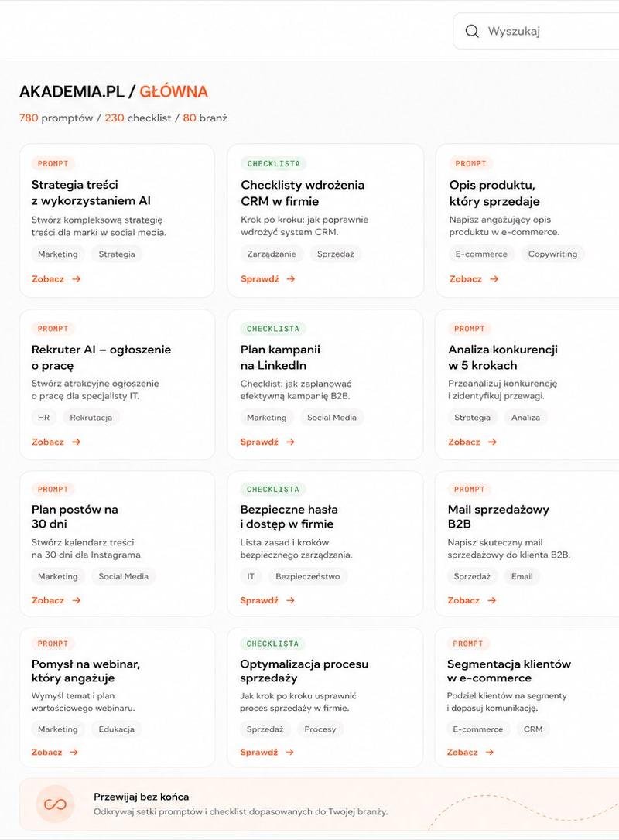Select the CRM tag in Segmentacja card
Viewport: 619px width, 840px height.
pyautogui.click(x=533, y=729)
